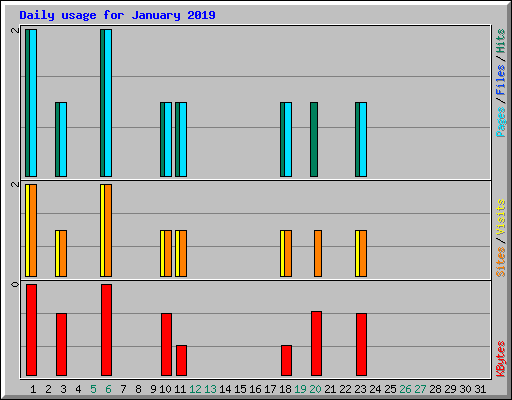
Task: Click the orange sites bar for day 23
Action: coord(363,253)
